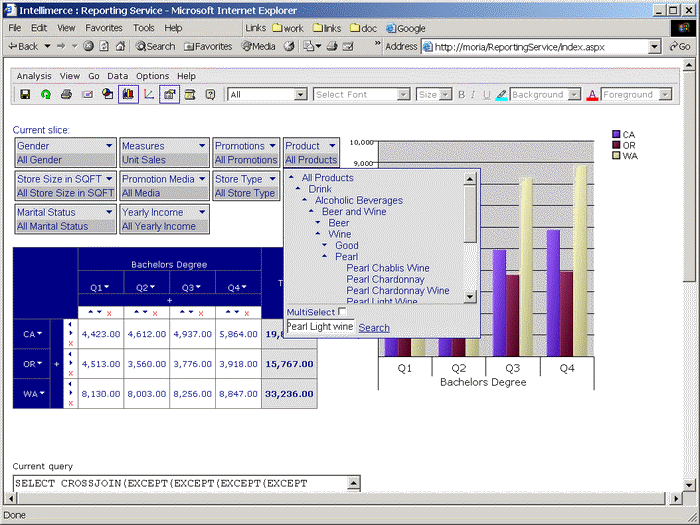Open the Q1 column header dropdown

click(x=106, y=287)
